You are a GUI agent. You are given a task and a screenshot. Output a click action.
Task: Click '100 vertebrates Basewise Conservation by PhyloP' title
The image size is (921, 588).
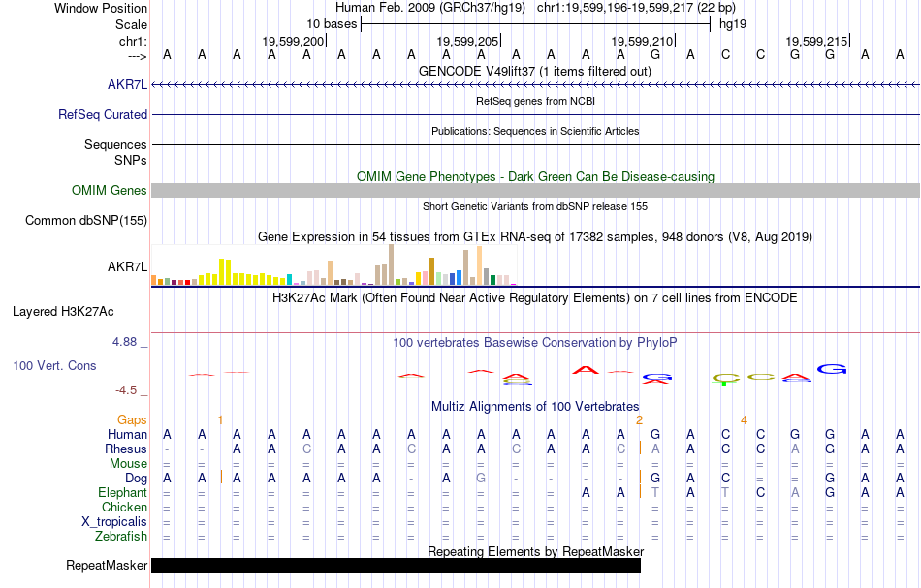(x=535, y=342)
